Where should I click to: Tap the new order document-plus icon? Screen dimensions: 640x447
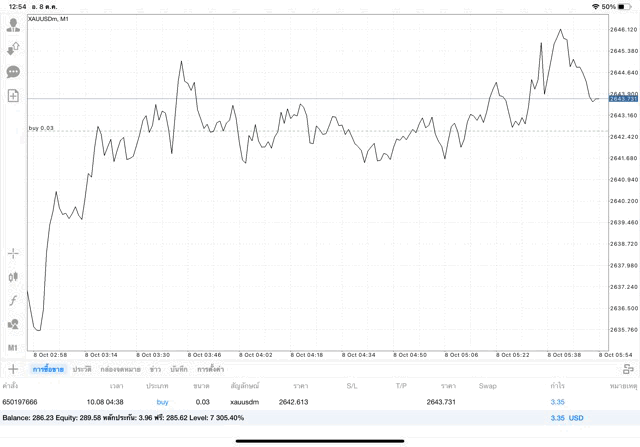[x=13, y=96]
